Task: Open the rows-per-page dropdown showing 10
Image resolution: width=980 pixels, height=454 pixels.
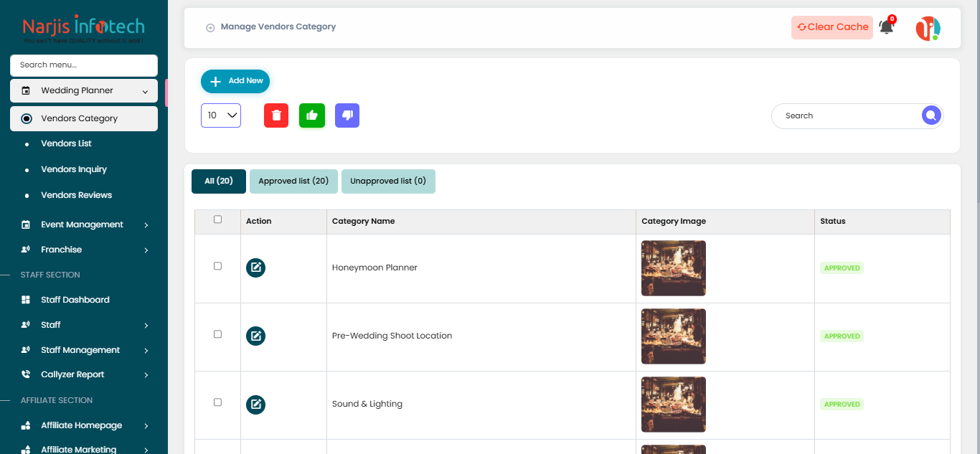Action: (221, 115)
